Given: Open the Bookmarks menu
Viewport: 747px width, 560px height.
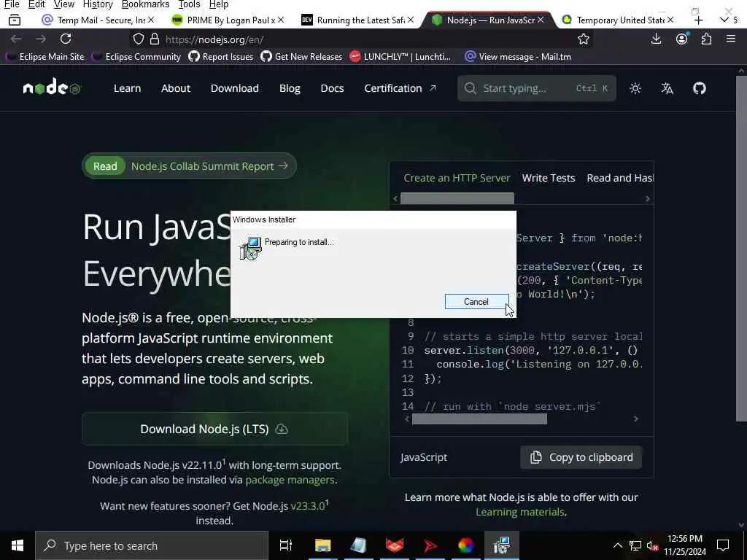Looking at the screenshot, I should pos(145,4).
